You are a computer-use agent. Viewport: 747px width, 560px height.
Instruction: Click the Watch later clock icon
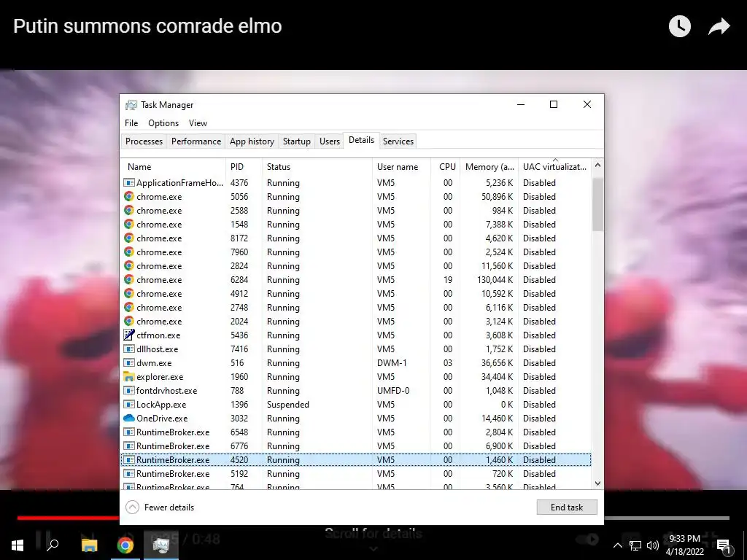click(x=679, y=26)
